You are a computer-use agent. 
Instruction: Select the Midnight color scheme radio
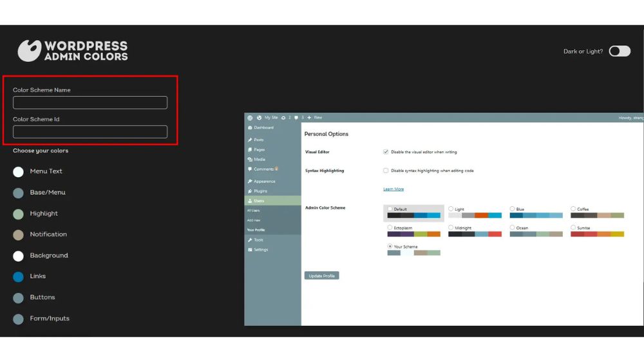coord(451,227)
